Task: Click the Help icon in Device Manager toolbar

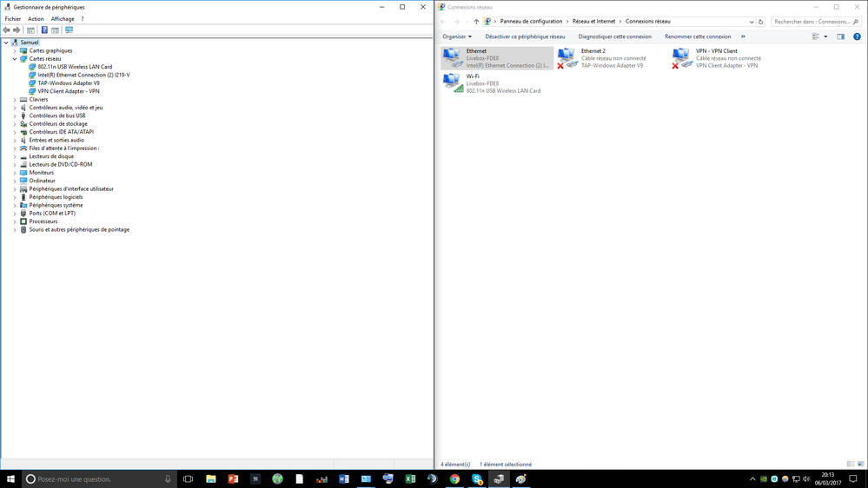Action: (x=44, y=30)
